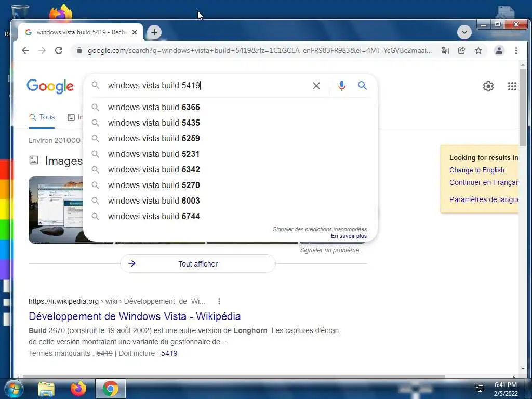532x399 pixels.
Task: Submit search with blue magnifier icon
Action: pyautogui.click(x=362, y=86)
